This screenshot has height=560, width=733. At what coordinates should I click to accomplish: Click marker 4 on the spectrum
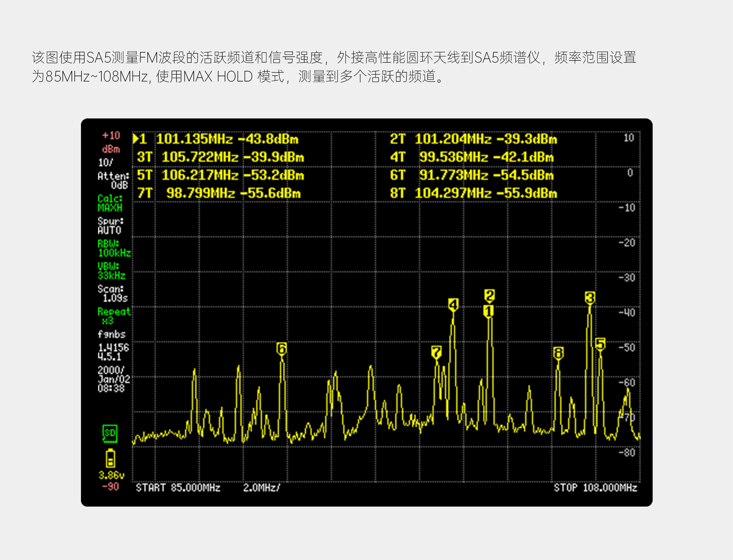[x=453, y=305]
